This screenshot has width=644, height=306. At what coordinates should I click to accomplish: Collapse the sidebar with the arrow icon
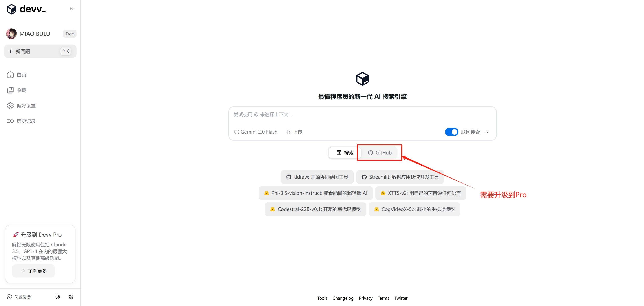(72, 9)
